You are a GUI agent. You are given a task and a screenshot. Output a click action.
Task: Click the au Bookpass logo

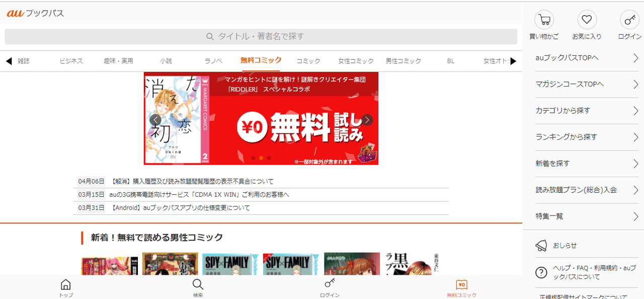tap(35, 14)
